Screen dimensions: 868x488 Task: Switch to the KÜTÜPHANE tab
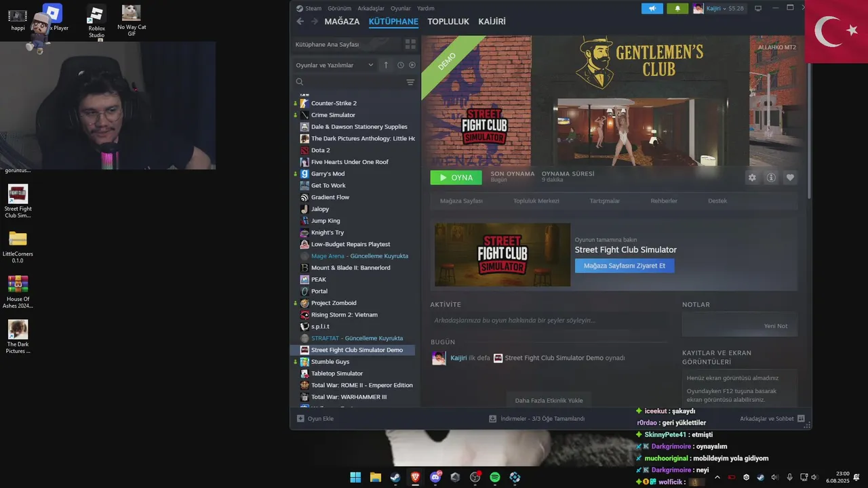click(393, 22)
